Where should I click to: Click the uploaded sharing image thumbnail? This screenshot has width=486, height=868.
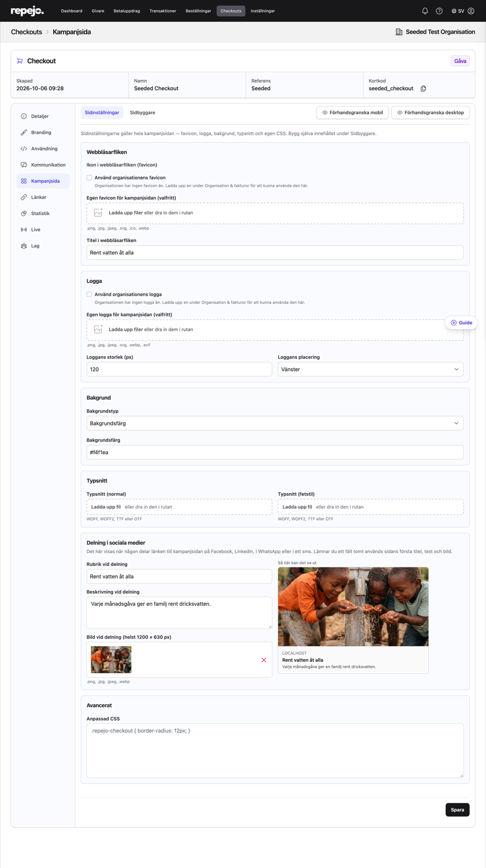point(111,660)
